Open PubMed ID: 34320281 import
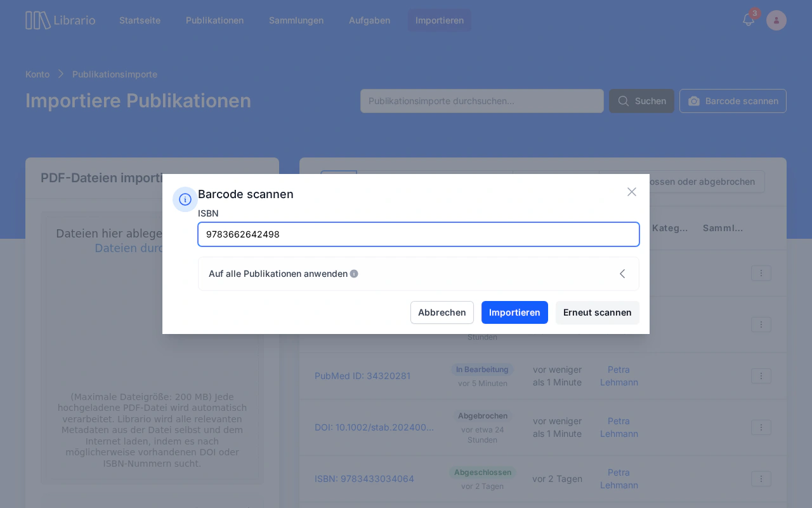The width and height of the screenshot is (812, 508). pos(362,376)
